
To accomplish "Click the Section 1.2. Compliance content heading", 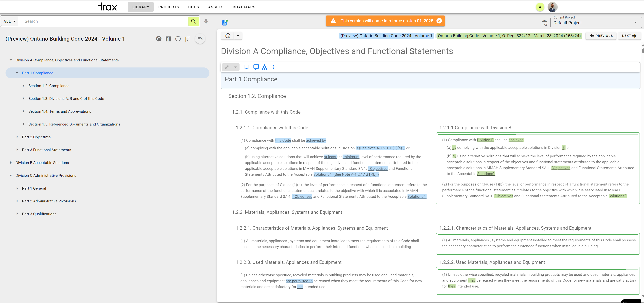I will point(257,96).
